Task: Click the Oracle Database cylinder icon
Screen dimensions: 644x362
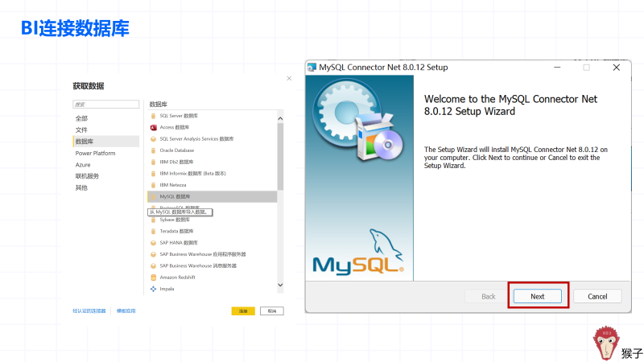Action: coord(153,150)
